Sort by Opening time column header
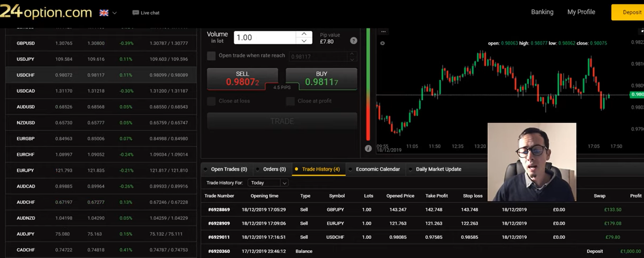The height and width of the screenshot is (258, 644). [x=264, y=196]
